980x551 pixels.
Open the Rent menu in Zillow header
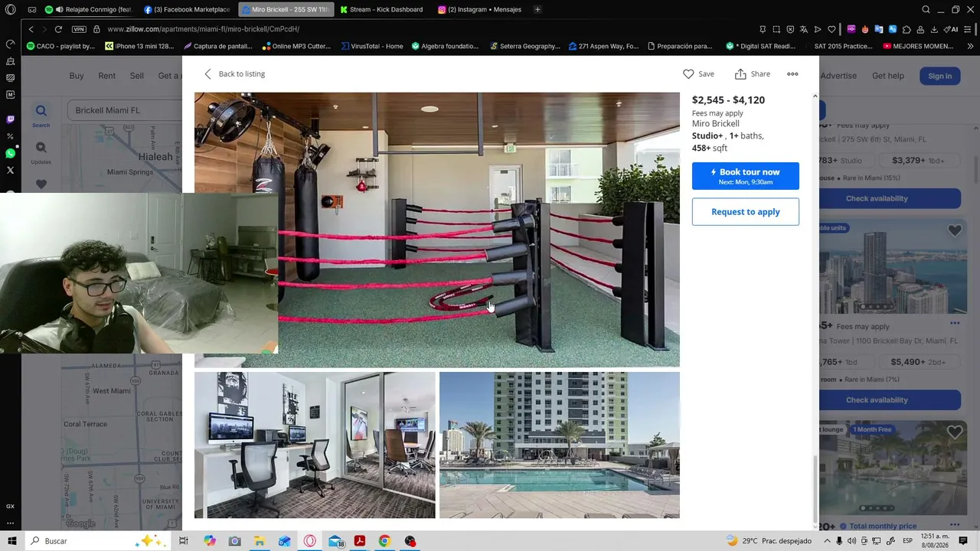(x=106, y=76)
